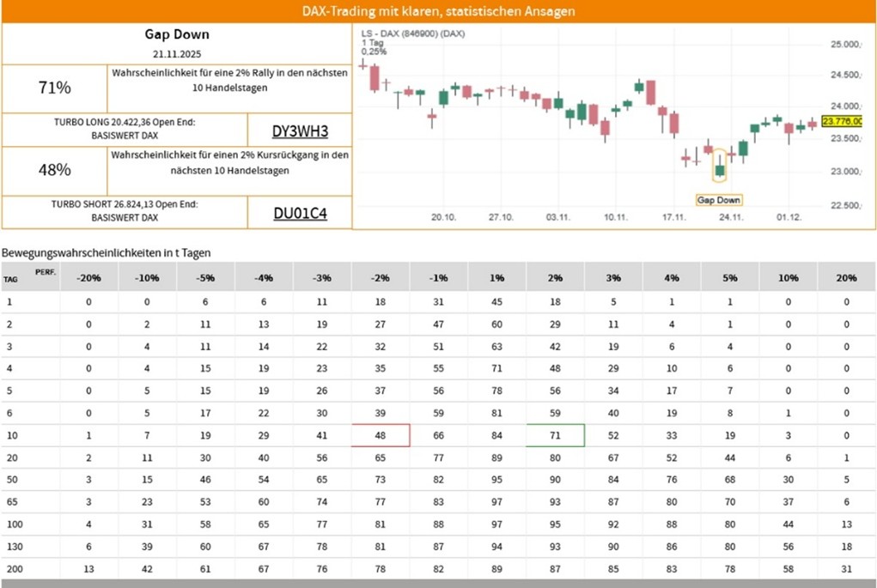Click the orange DAX-Trading header banner
877x588 pixels.
[x=438, y=11]
